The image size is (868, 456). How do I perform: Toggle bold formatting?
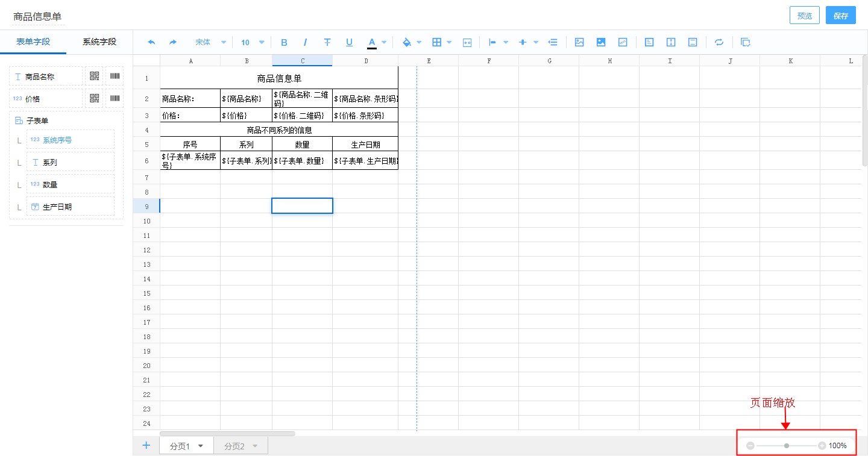click(x=284, y=42)
